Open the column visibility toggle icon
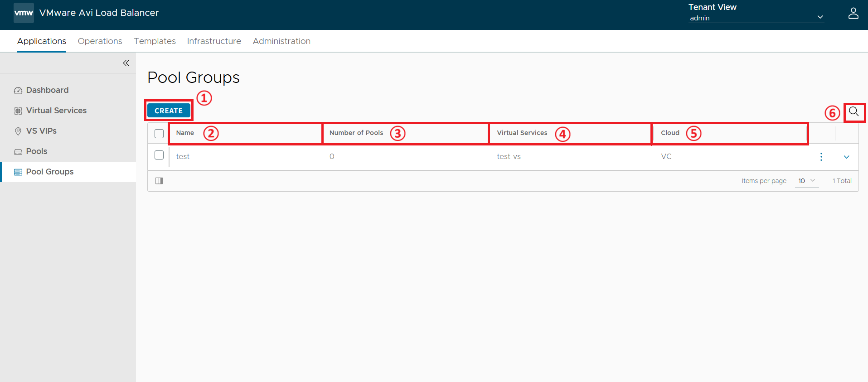 click(159, 181)
